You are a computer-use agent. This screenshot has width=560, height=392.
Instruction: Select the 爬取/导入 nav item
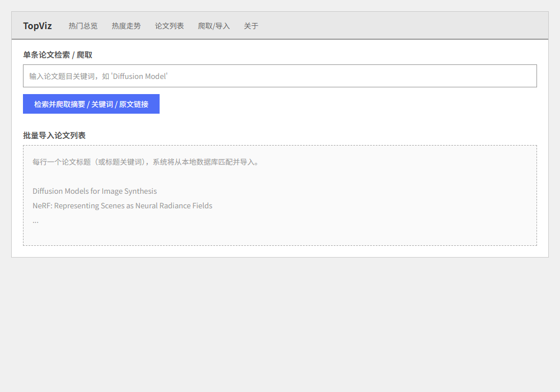pos(214,26)
